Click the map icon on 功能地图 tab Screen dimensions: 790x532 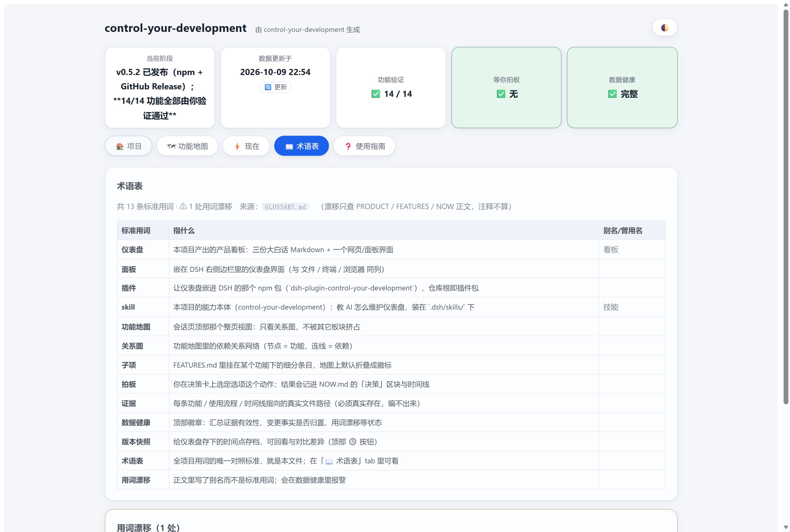pyautogui.click(x=171, y=146)
